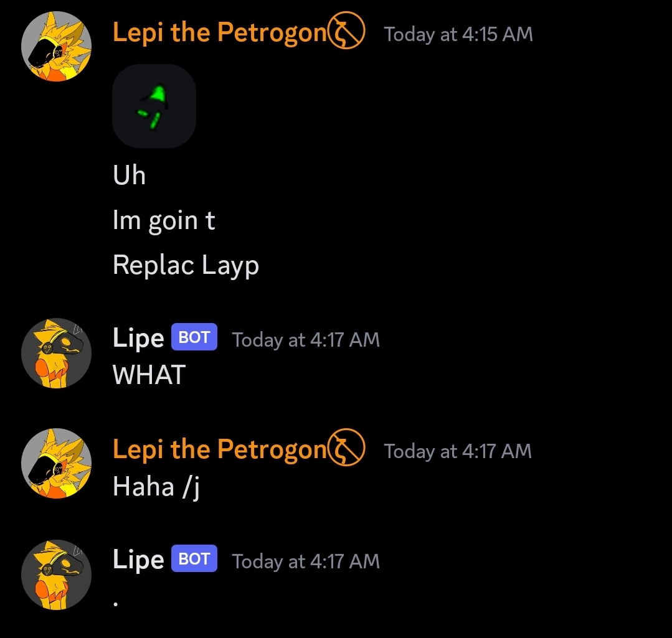Image resolution: width=672 pixels, height=638 pixels.
Task: Click the "Today at 4:15 AM" timestamp
Action: 458,34
